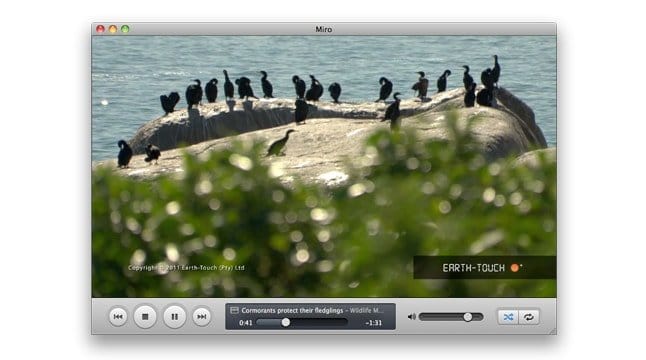
Task: Mute audio via the speaker icon
Action: [x=411, y=317]
